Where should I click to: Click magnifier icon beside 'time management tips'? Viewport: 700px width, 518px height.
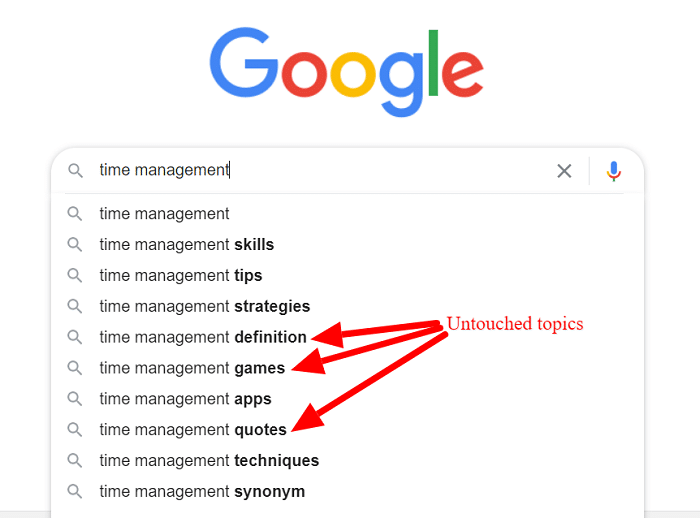pyautogui.click(x=75, y=275)
